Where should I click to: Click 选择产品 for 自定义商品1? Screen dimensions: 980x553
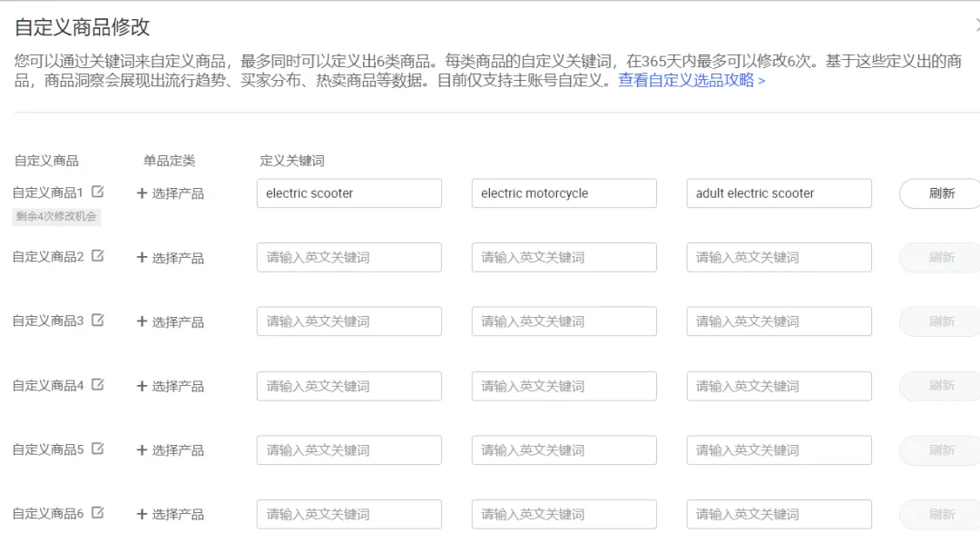point(170,193)
